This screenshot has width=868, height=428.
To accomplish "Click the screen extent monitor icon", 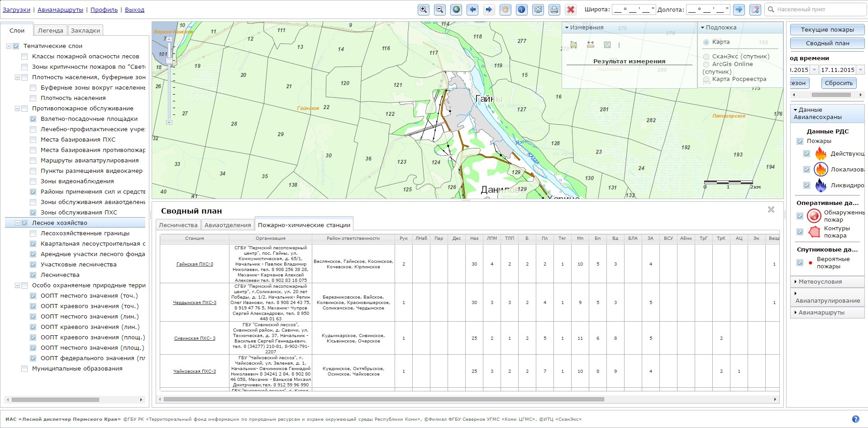I will (x=538, y=10).
